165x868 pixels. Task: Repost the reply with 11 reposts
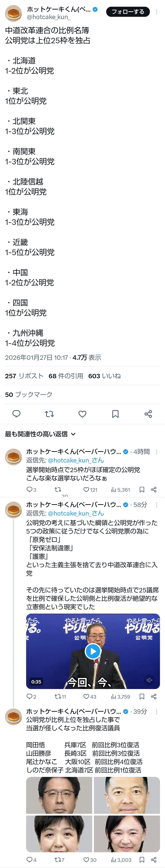pos(58,697)
